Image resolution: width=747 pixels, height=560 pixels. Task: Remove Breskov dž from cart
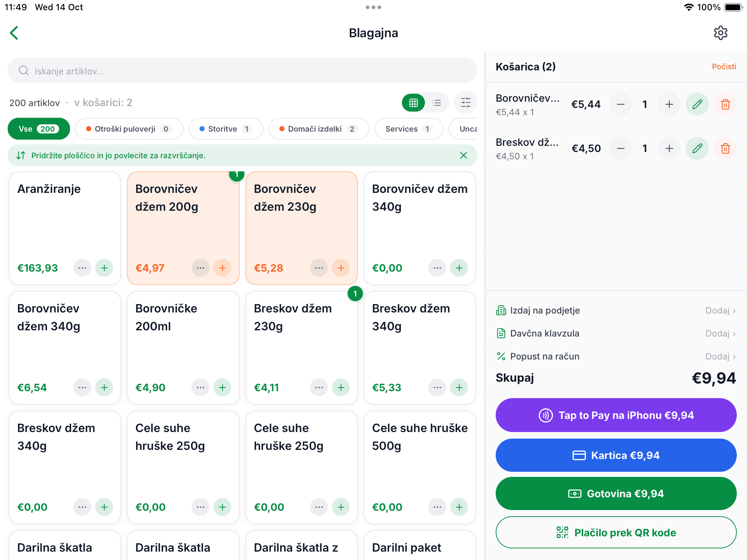tap(725, 148)
